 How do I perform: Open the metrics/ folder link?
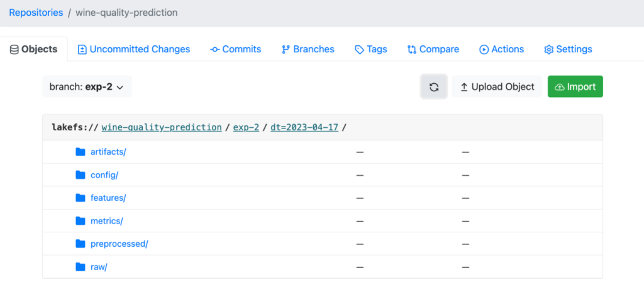(x=107, y=221)
